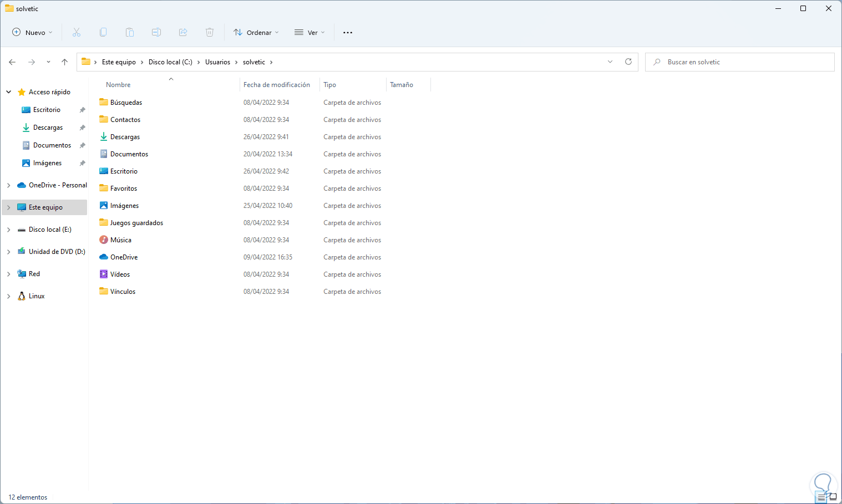Viewport: 842px width, 504px height.
Task: Switch to large icons view in status bar
Action: pos(833,497)
